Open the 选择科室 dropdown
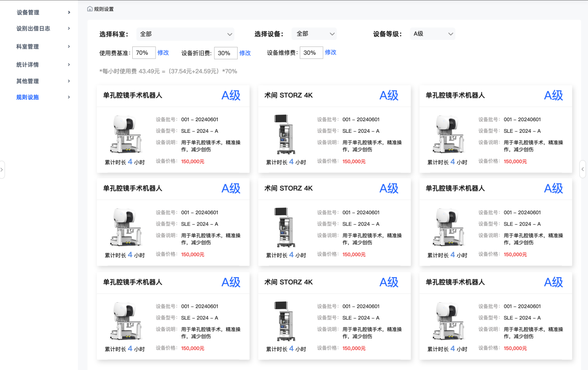 (185, 34)
